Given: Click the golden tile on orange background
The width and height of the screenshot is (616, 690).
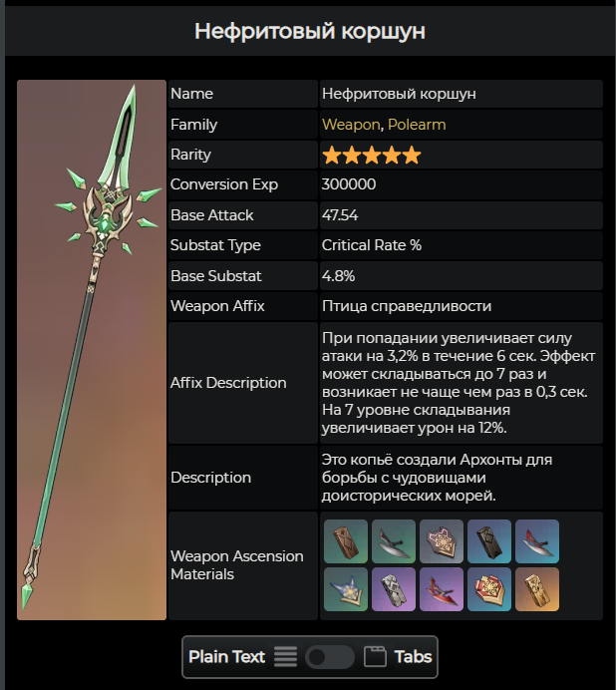Looking at the screenshot, I should tap(537, 589).
